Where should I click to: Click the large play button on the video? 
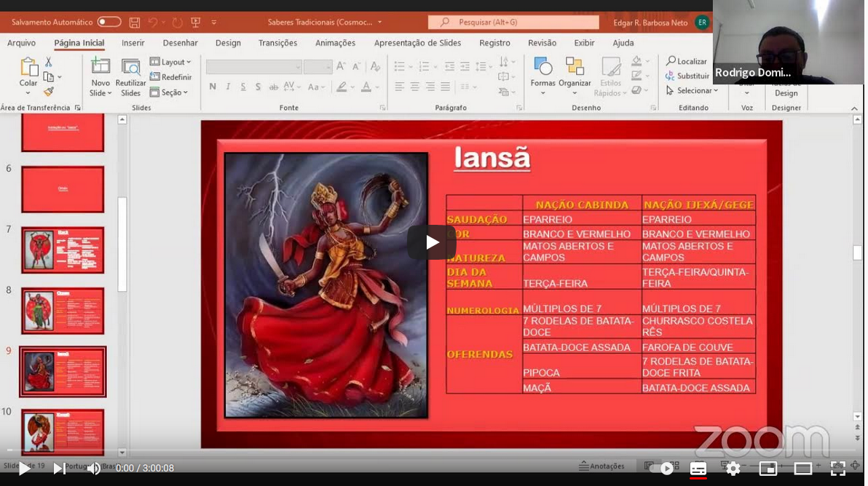tap(432, 242)
